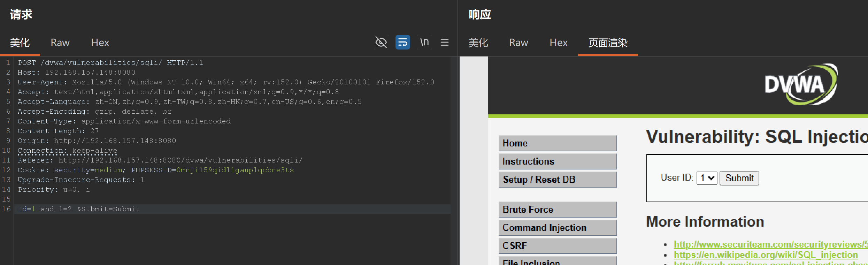Click the Content-Length: 27 line
The width and height of the screenshot is (868, 265).
(58, 131)
